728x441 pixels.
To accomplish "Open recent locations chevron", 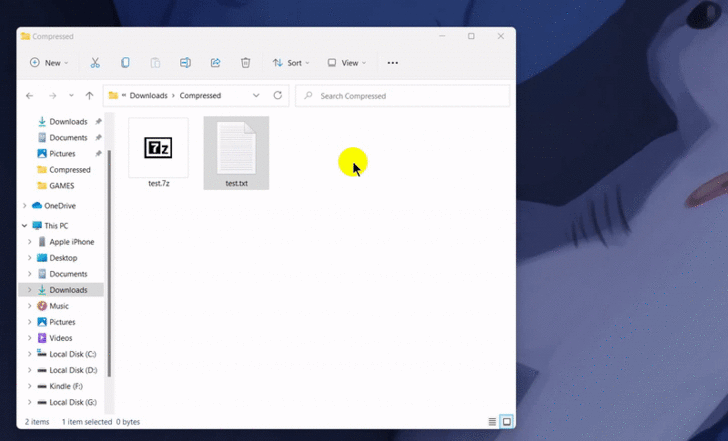I will pos(71,96).
